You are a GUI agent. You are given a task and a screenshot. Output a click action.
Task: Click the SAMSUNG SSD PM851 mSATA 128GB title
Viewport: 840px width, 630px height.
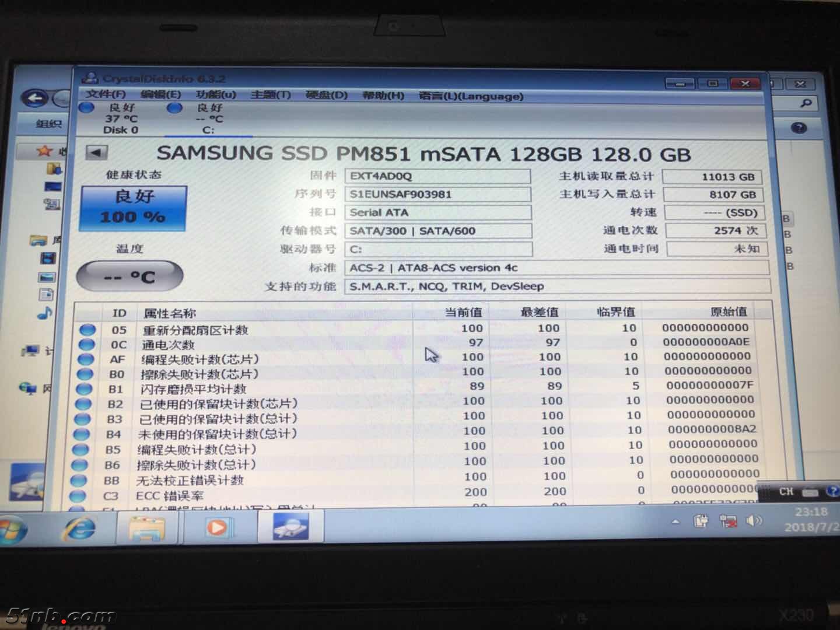click(424, 154)
